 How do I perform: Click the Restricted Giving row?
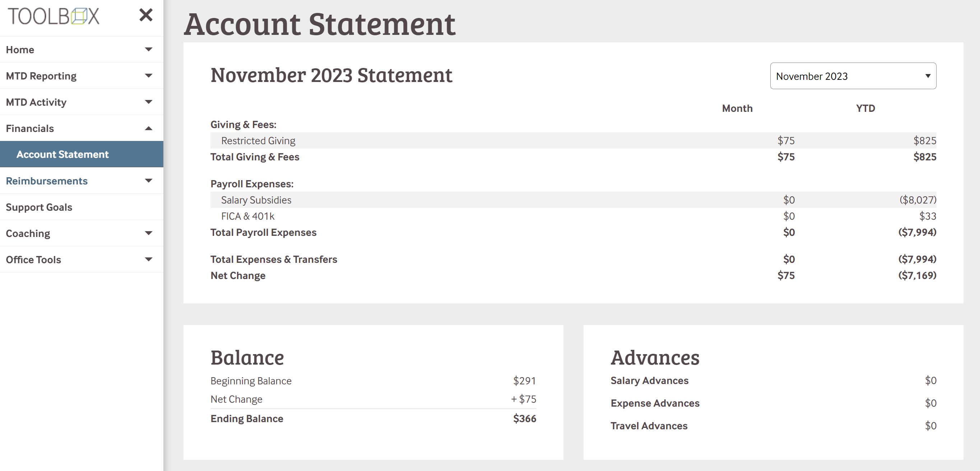(258, 141)
